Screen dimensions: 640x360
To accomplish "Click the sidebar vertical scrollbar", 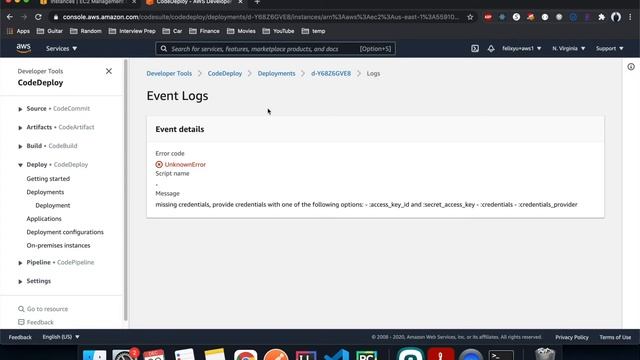I will (126, 190).
